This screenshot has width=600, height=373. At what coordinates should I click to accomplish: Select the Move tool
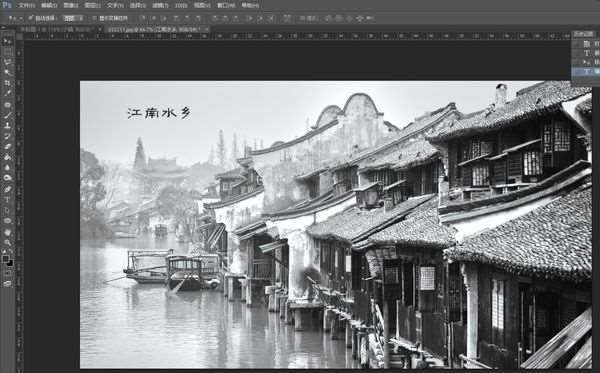click(7, 41)
